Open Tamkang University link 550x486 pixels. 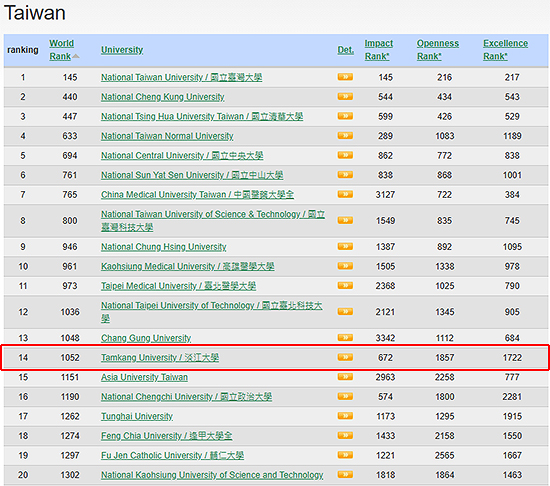(160, 358)
